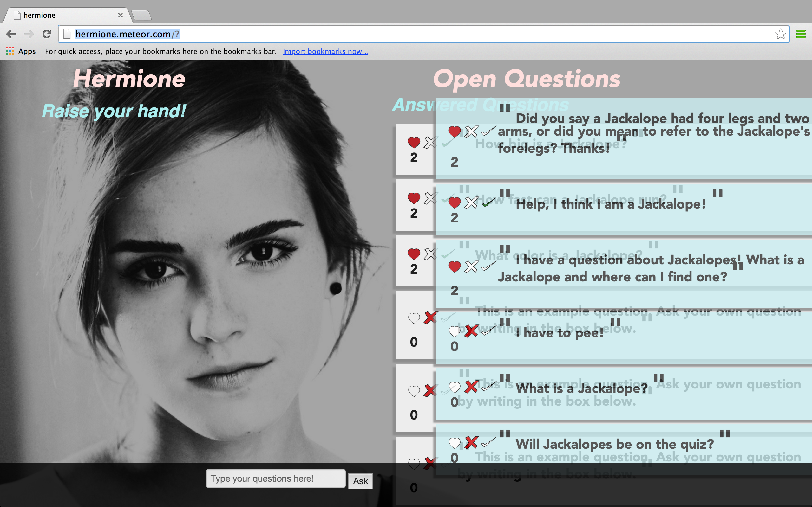Toggle heart on 'I have to pee!' question
Screen dimensions: 812x507
tap(454, 332)
